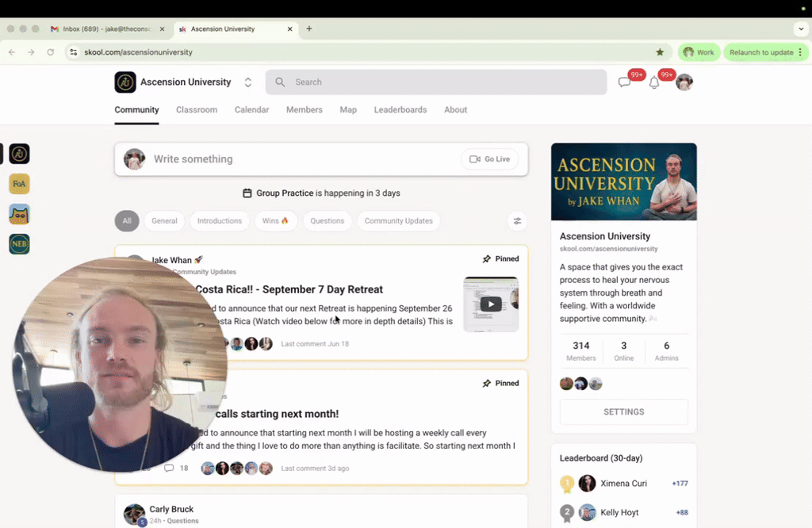Select the Community Updates category filter

pyautogui.click(x=399, y=221)
